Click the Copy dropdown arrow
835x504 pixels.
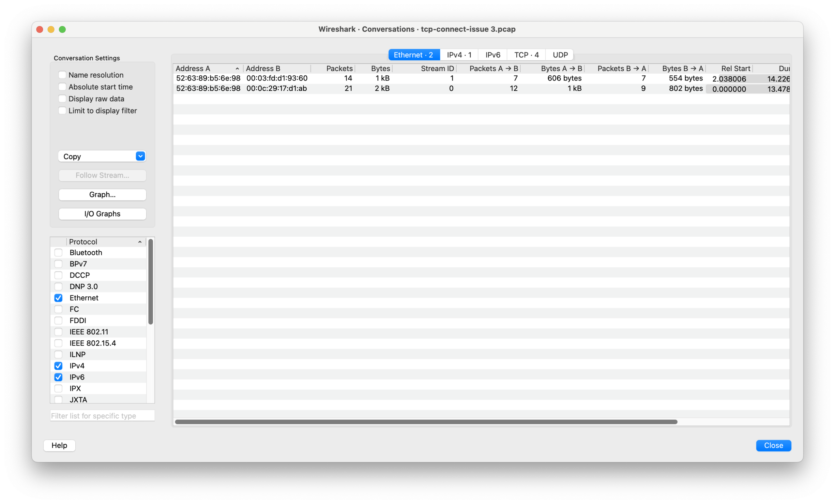coord(140,156)
